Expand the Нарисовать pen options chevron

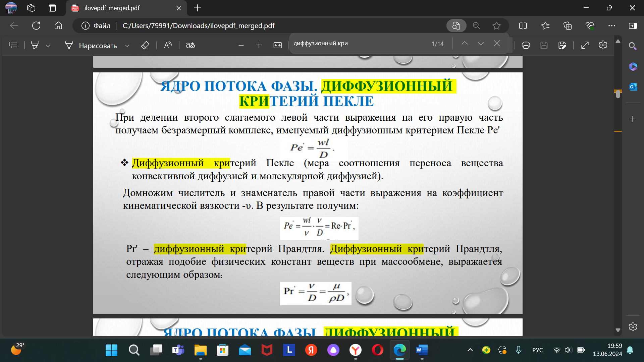127,46
